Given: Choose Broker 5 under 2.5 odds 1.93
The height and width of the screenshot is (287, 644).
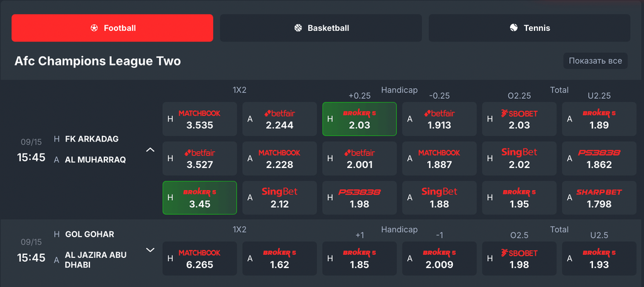Looking at the screenshot, I should (599, 259).
